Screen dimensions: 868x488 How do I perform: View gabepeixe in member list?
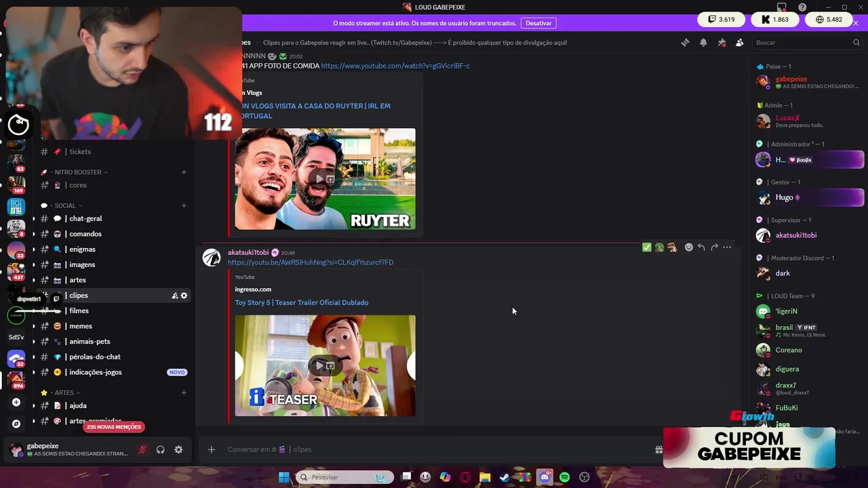810,82
